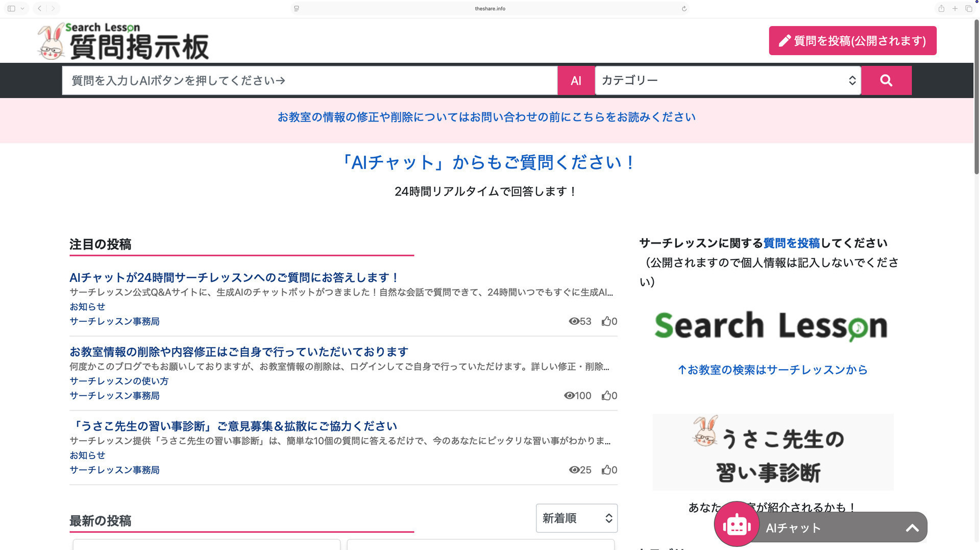Click the theshare.info address bar
The image size is (980, 550).
click(490, 9)
